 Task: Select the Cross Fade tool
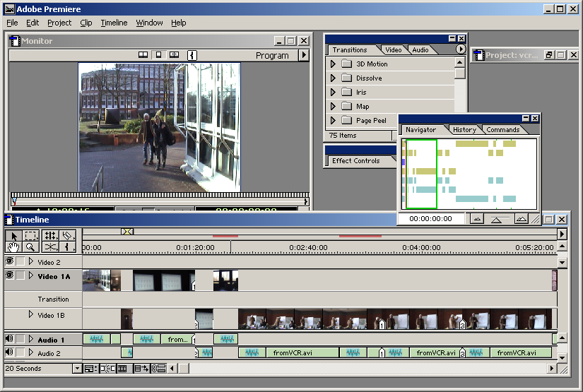point(51,247)
